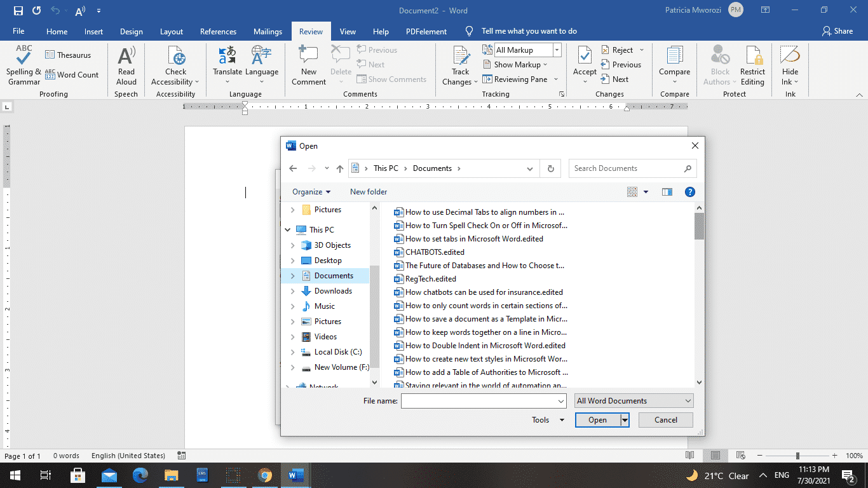The image size is (868, 488).
Task: Click the Hide Ink icon
Action: [x=789, y=67]
